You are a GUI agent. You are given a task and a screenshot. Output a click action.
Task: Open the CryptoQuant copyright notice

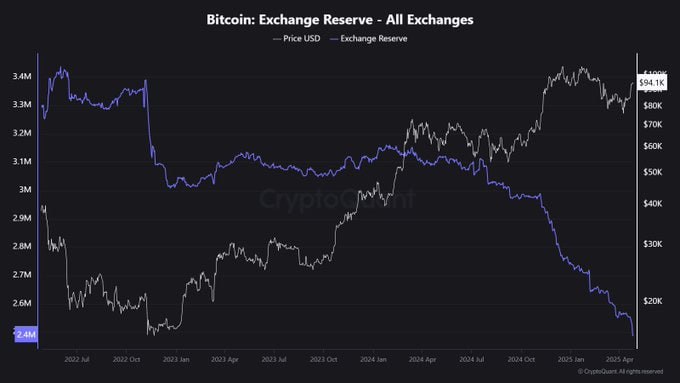point(620,372)
